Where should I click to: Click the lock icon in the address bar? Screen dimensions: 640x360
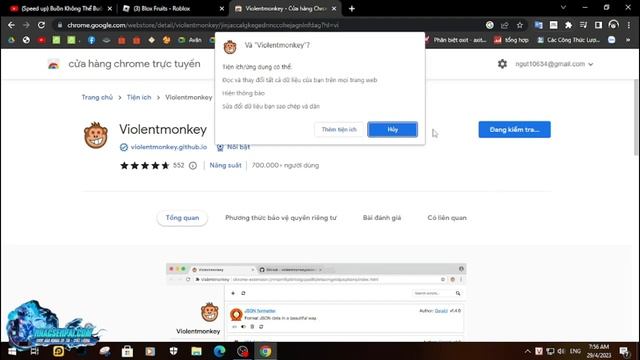(x=60, y=25)
